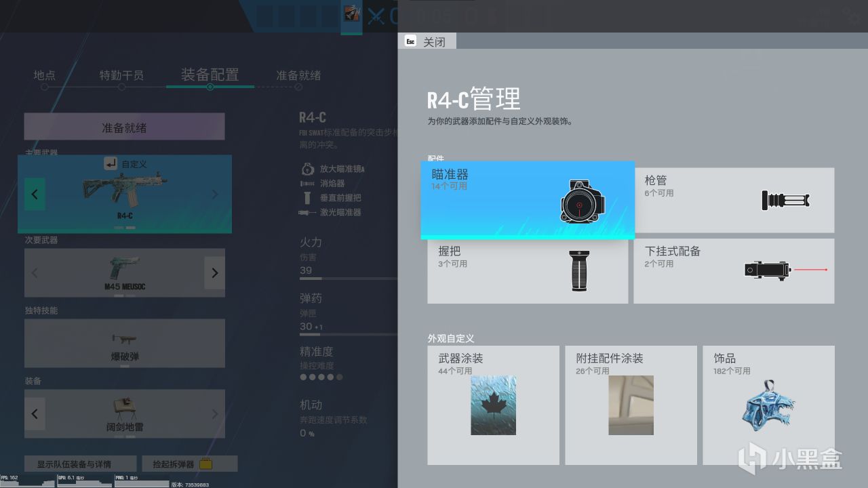Image resolution: width=868 pixels, height=488 pixels.
Task: Click the R4-C管理 heading
Action: pyautogui.click(x=474, y=100)
